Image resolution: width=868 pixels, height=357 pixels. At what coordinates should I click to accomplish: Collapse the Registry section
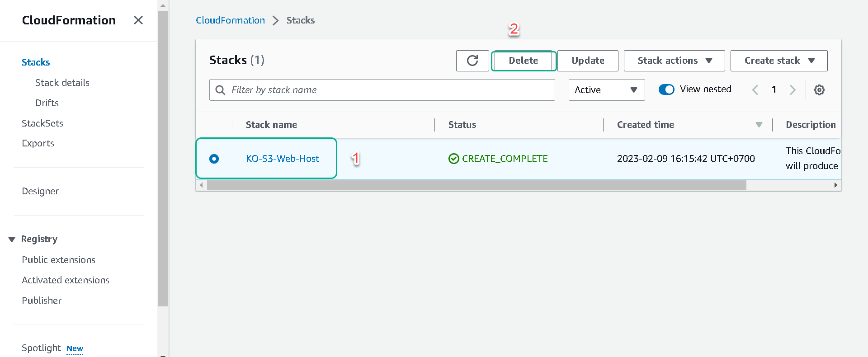pos(12,239)
